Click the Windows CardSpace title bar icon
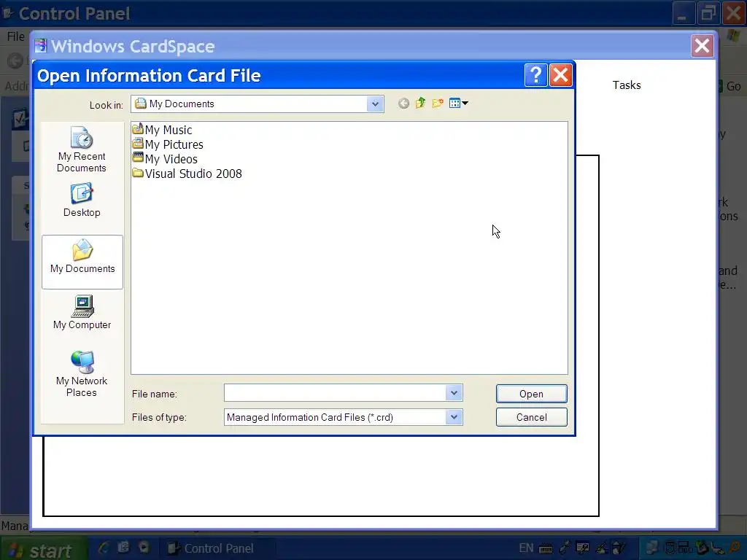The image size is (747, 560). pos(41,46)
